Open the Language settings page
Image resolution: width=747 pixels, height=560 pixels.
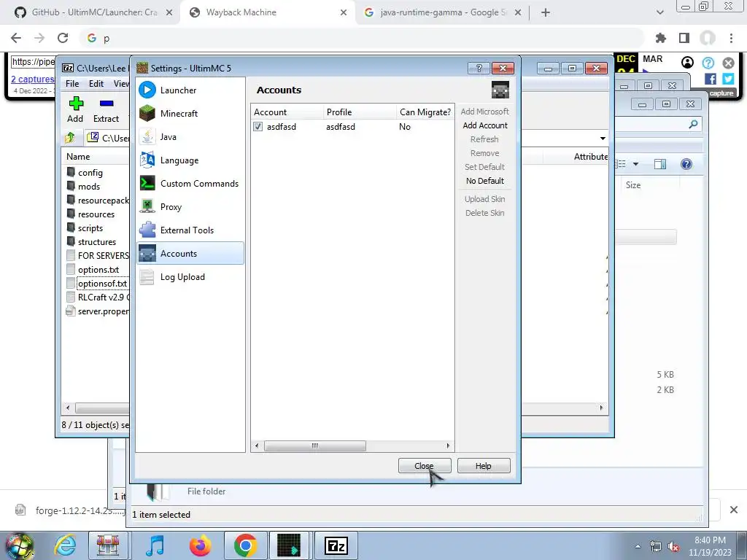point(190,160)
